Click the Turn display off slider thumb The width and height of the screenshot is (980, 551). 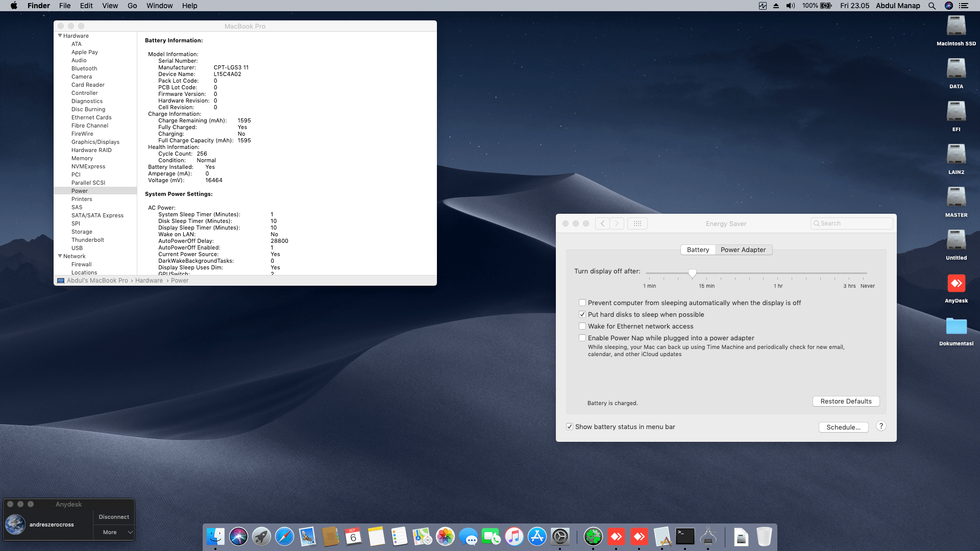692,273
